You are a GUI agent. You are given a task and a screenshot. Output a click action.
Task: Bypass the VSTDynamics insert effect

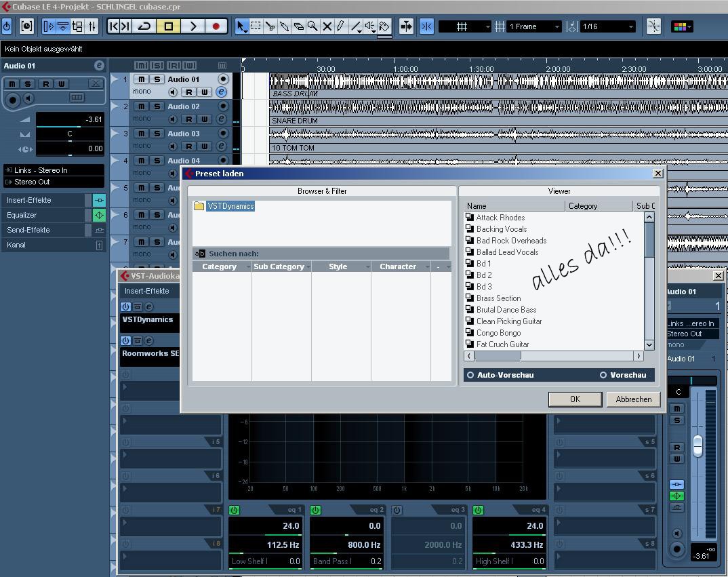coord(138,306)
